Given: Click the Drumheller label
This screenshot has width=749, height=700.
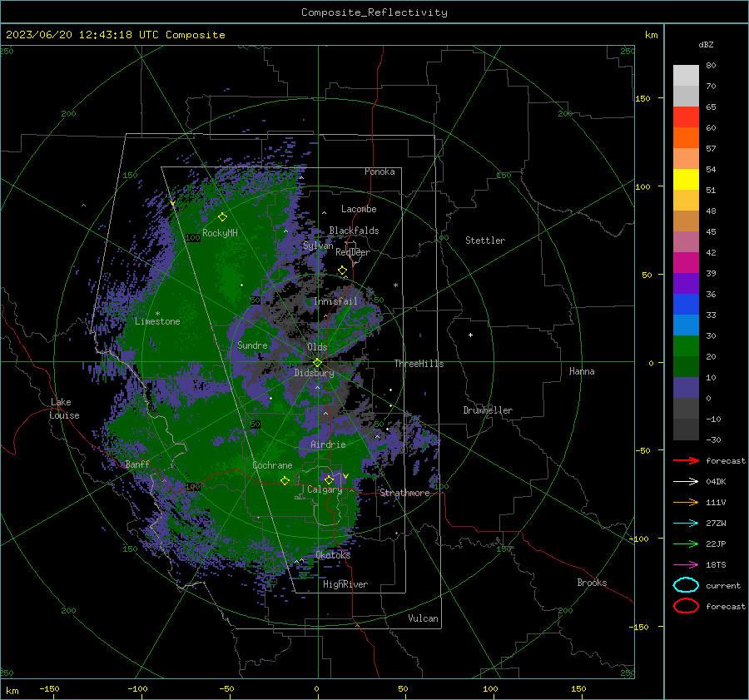Looking at the screenshot, I should pos(488,410).
